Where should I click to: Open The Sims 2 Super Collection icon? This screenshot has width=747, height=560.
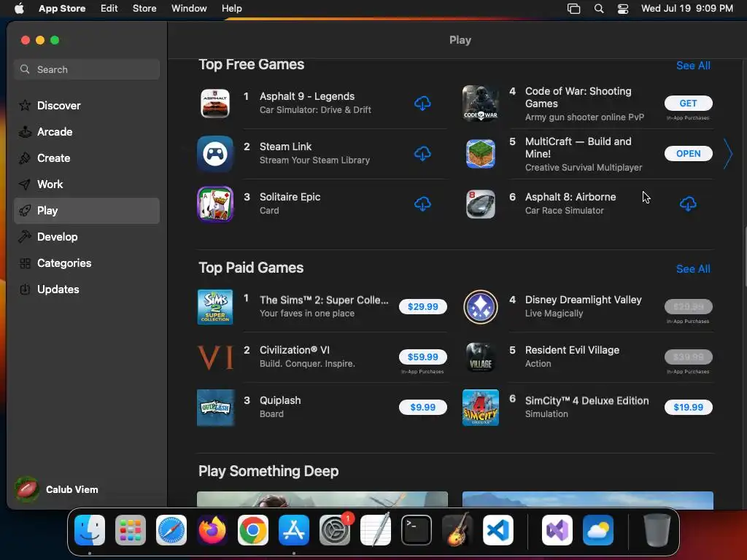[215, 307]
